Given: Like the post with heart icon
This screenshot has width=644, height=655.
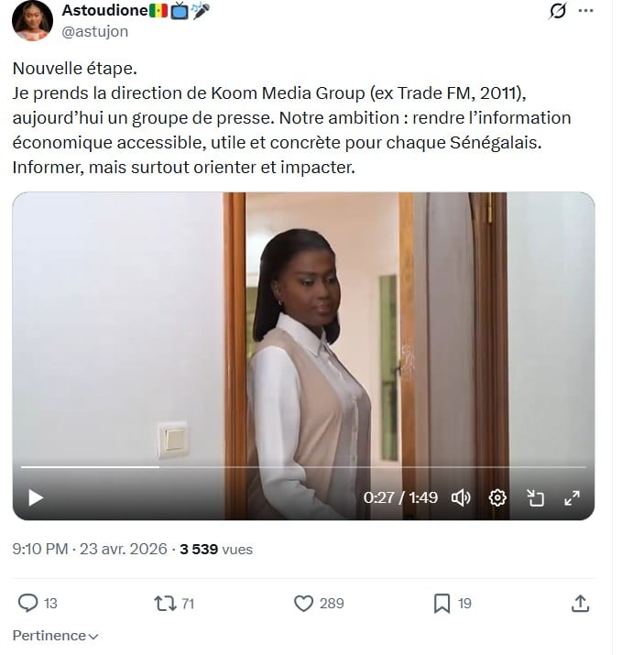Looking at the screenshot, I should pos(303,603).
